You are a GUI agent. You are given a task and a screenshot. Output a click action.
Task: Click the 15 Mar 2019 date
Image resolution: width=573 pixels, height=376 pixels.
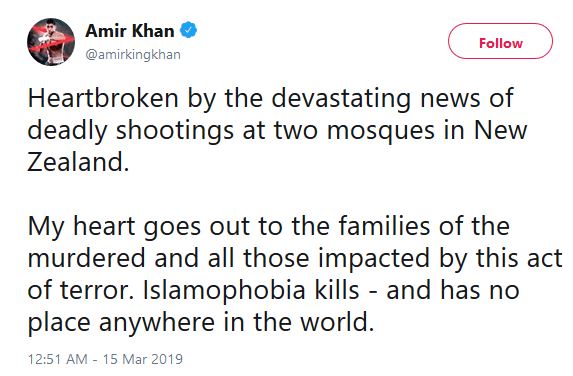point(143,359)
